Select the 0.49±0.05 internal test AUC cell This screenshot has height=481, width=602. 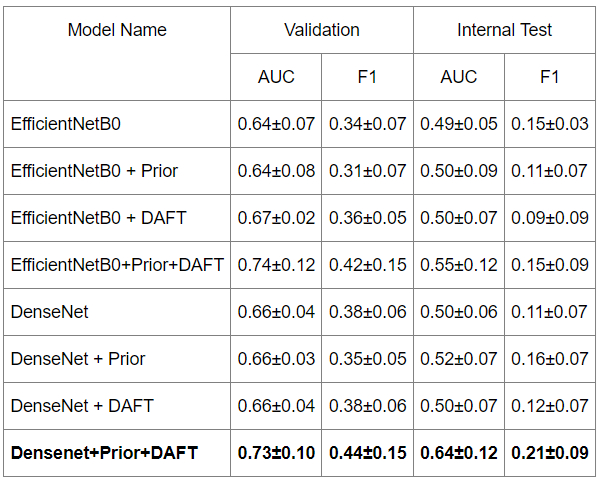click(x=459, y=124)
